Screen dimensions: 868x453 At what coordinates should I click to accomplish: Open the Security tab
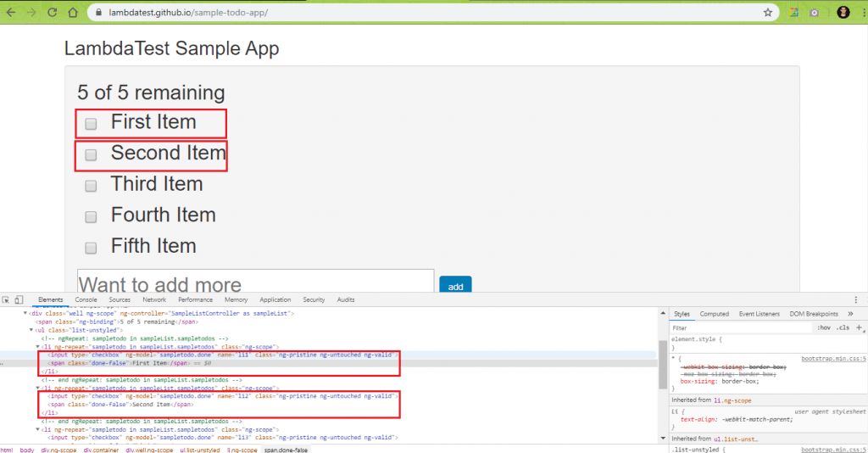(x=314, y=299)
